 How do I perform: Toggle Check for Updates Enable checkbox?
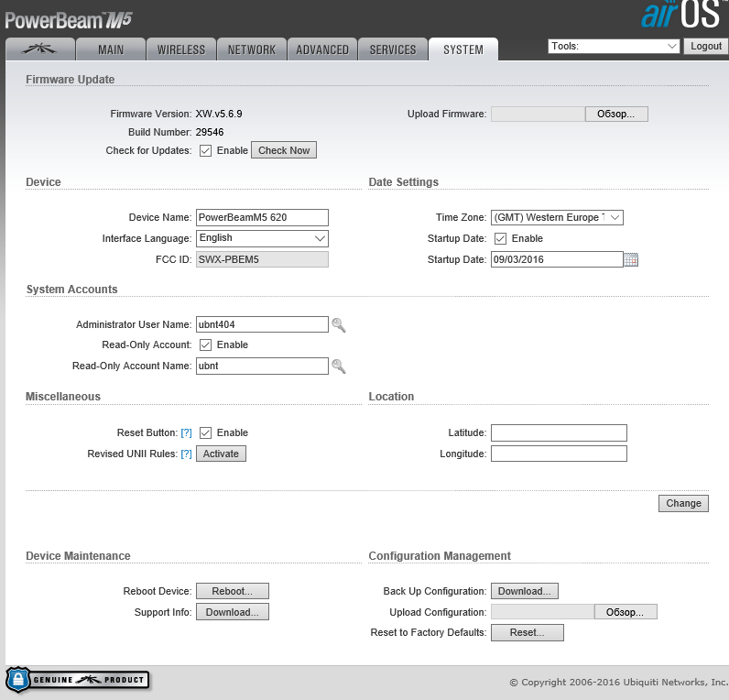pyautogui.click(x=205, y=150)
